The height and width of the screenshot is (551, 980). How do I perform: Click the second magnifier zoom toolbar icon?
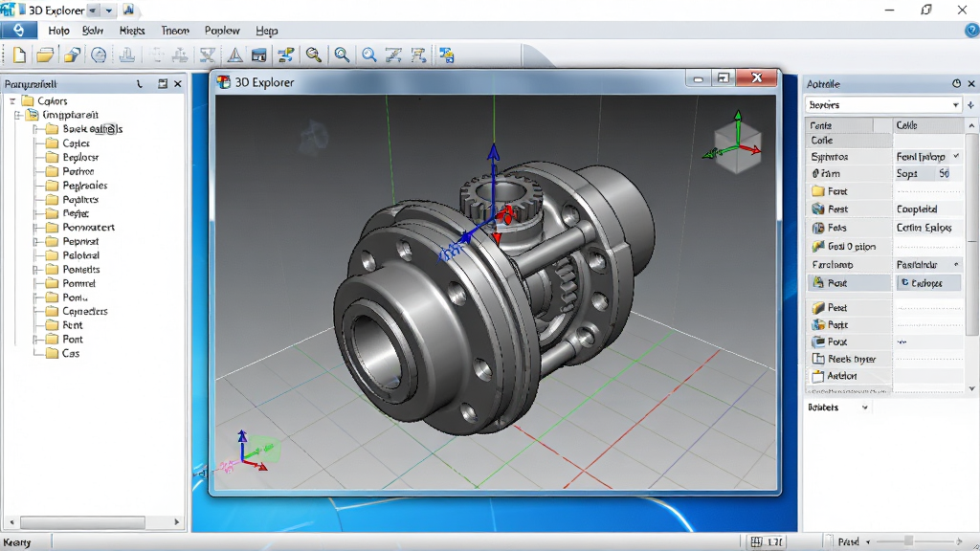pyautogui.click(x=342, y=55)
